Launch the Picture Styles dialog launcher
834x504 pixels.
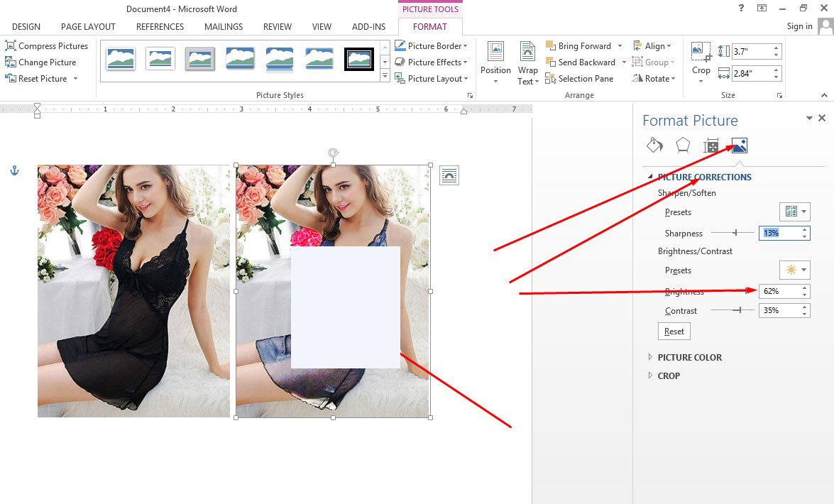coord(470,95)
